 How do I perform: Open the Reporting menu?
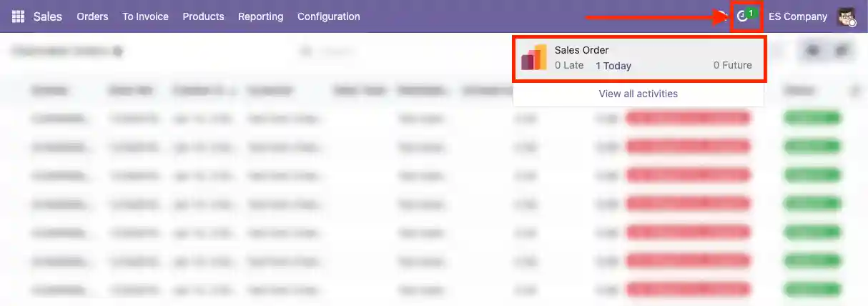tap(260, 16)
